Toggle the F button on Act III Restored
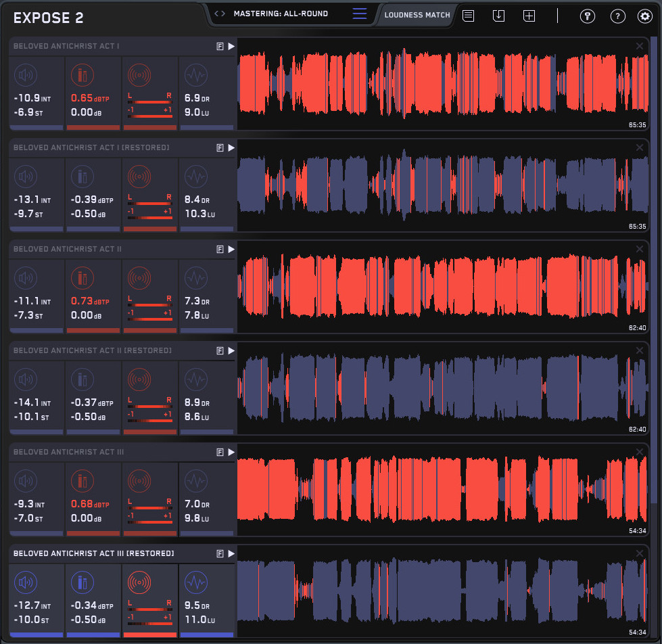The width and height of the screenshot is (662, 644). [x=220, y=553]
